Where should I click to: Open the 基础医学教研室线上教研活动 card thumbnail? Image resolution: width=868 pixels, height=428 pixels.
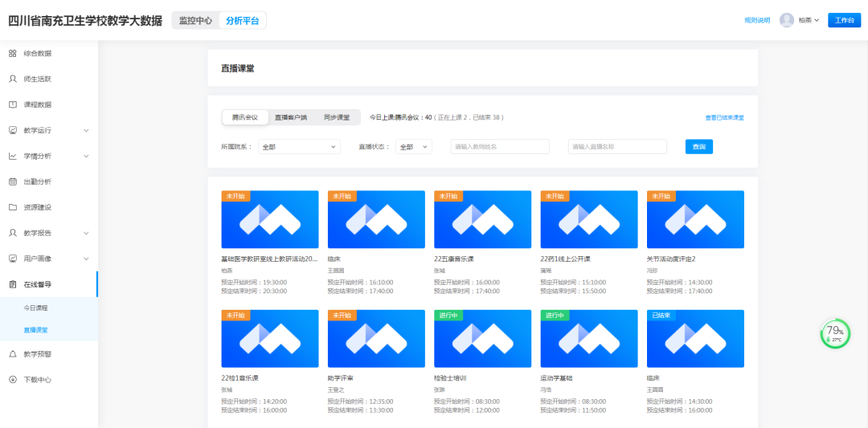coord(269,219)
